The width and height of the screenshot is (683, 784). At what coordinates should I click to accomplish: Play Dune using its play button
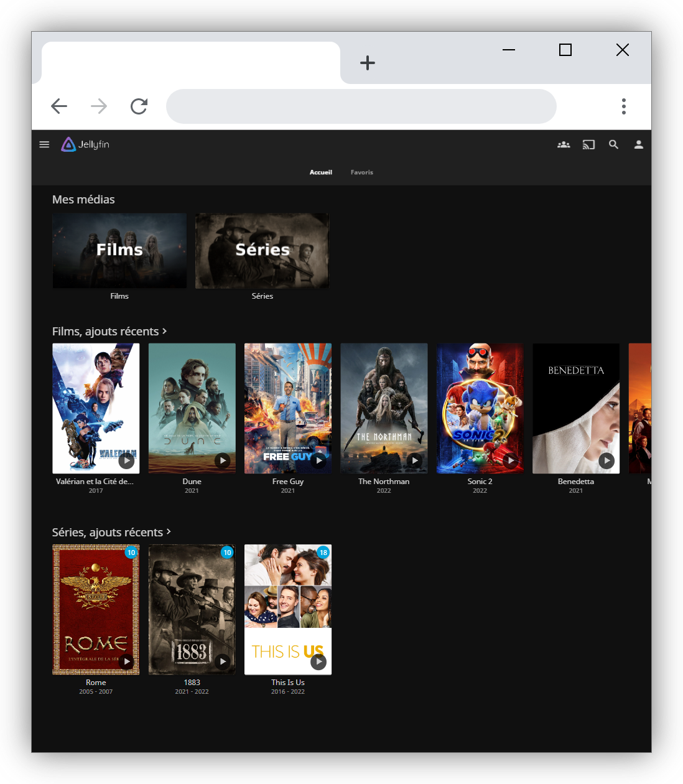point(222,460)
